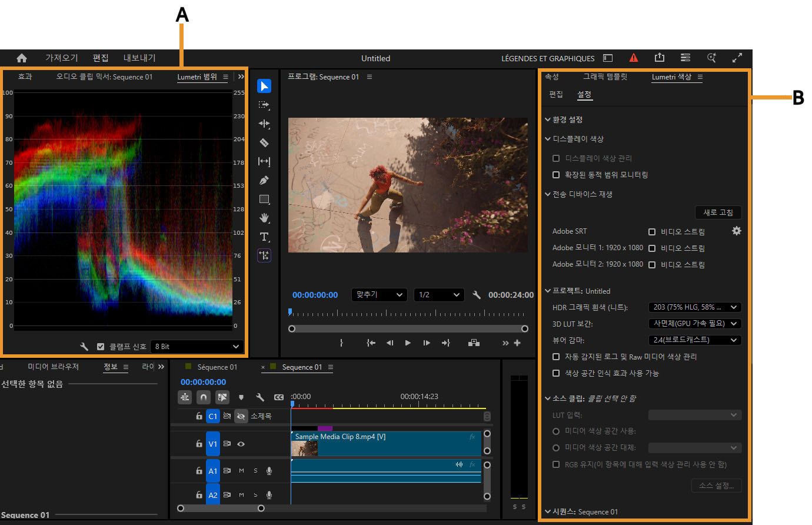The width and height of the screenshot is (812, 525).
Task: Select the Pen tool
Action: [264, 180]
